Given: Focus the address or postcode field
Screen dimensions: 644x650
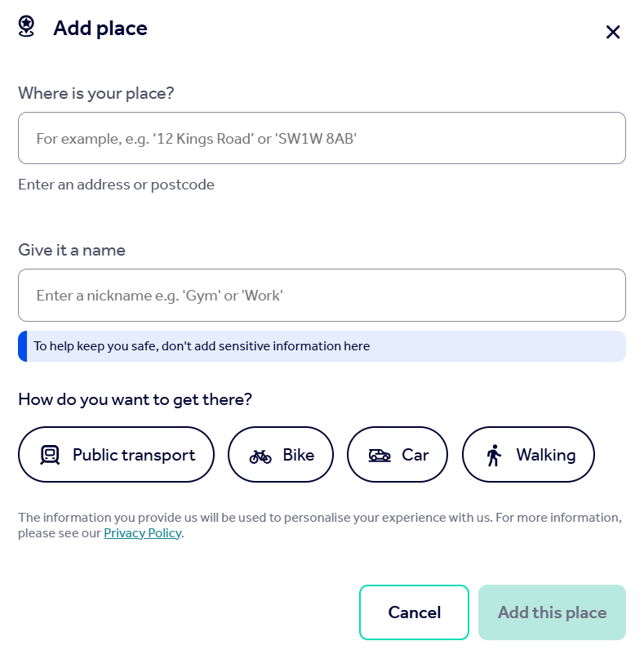Looking at the screenshot, I should pos(322,138).
